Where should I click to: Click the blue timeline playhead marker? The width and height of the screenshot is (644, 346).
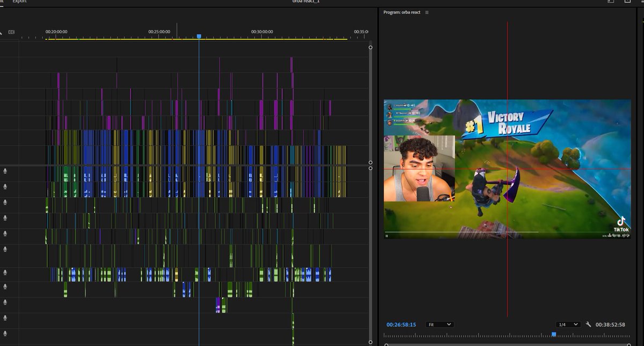(199, 37)
